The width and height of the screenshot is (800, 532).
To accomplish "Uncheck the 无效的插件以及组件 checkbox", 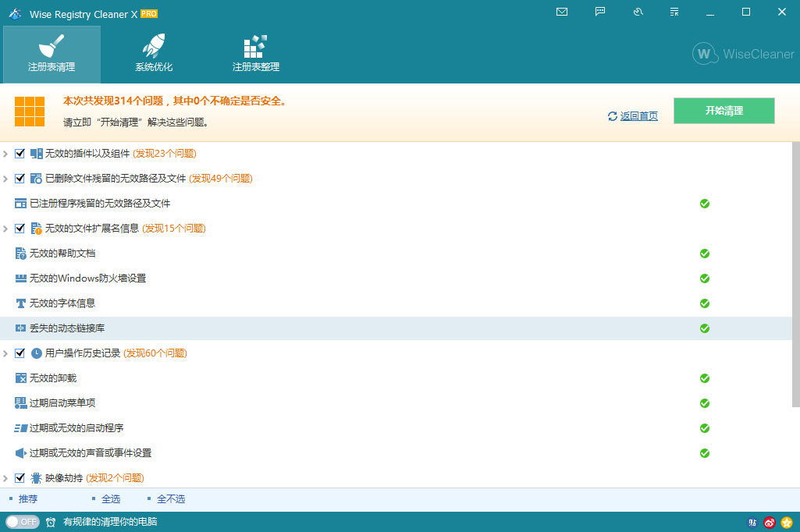I will (20, 154).
